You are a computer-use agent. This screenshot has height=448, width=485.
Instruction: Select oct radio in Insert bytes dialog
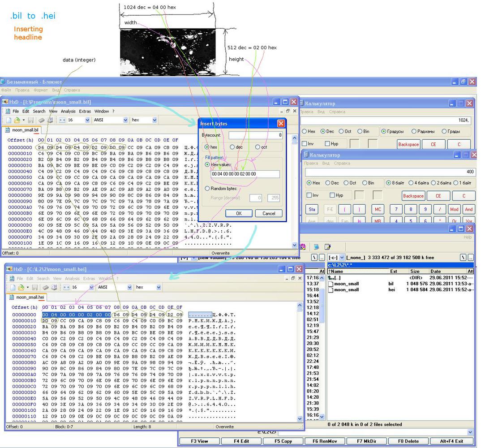[258, 147]
